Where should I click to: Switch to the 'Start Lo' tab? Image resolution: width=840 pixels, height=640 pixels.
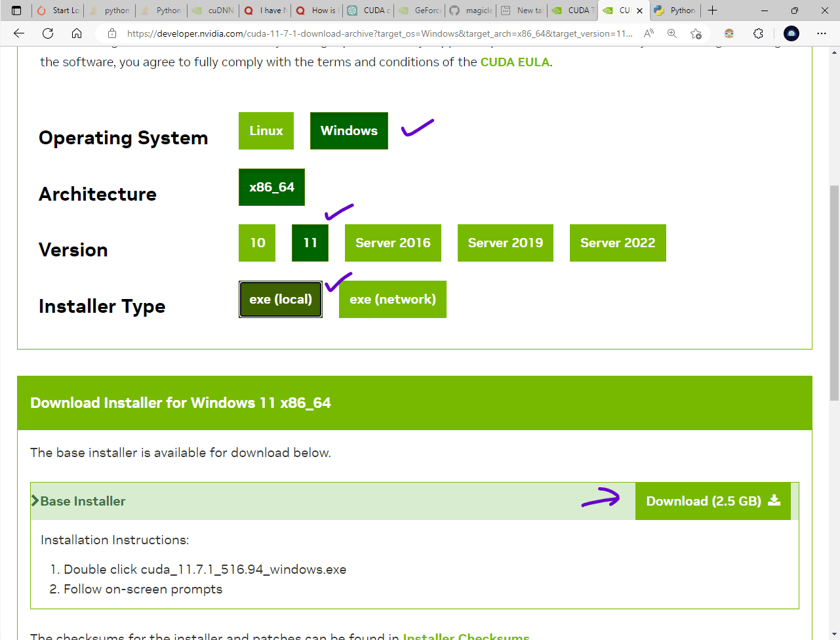pos(58,10)
